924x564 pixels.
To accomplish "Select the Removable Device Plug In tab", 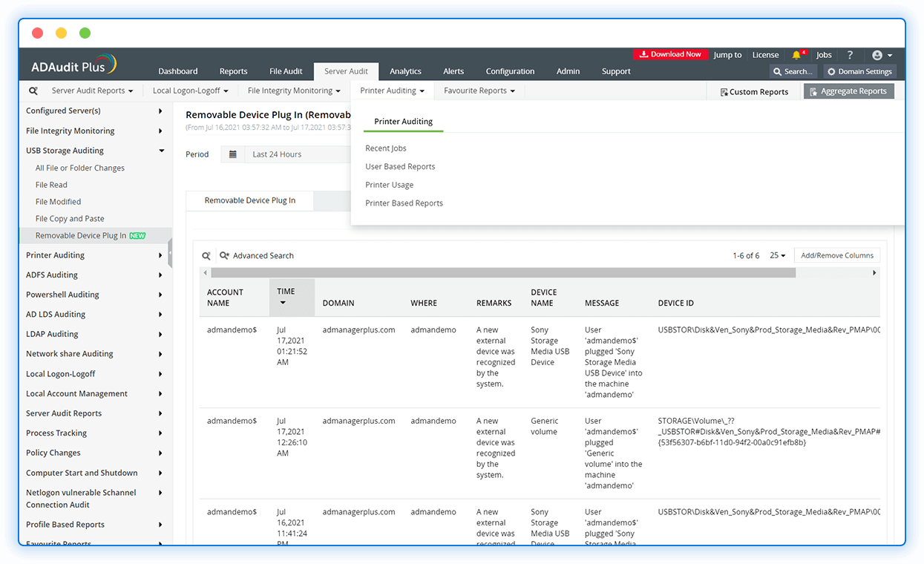I will pyautogui.click(x=250, y=200).
